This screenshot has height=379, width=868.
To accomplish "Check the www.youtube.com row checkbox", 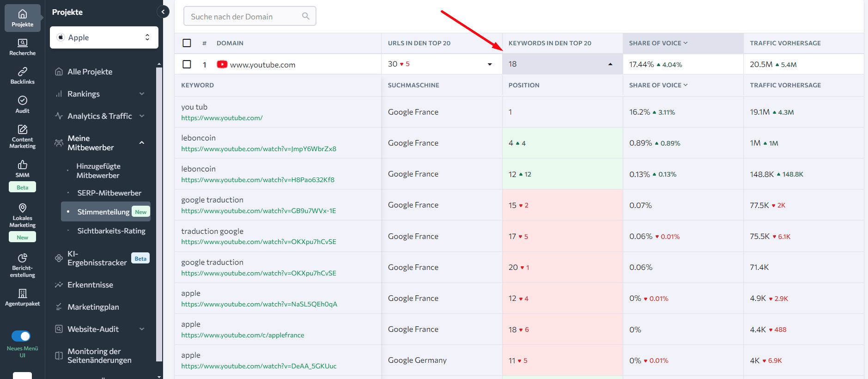I will click(187, 64).
